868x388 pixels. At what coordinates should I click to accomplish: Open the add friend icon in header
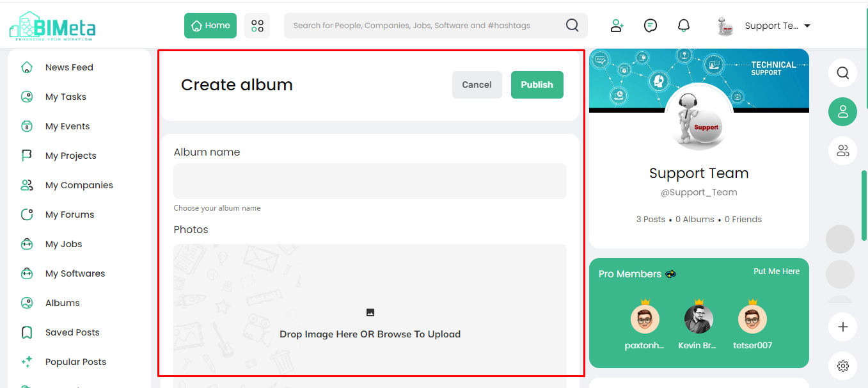tap(617, 26)
